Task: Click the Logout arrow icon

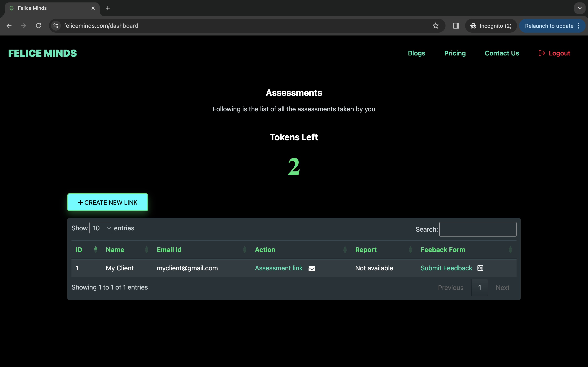Action: click(x=542, y=53)
